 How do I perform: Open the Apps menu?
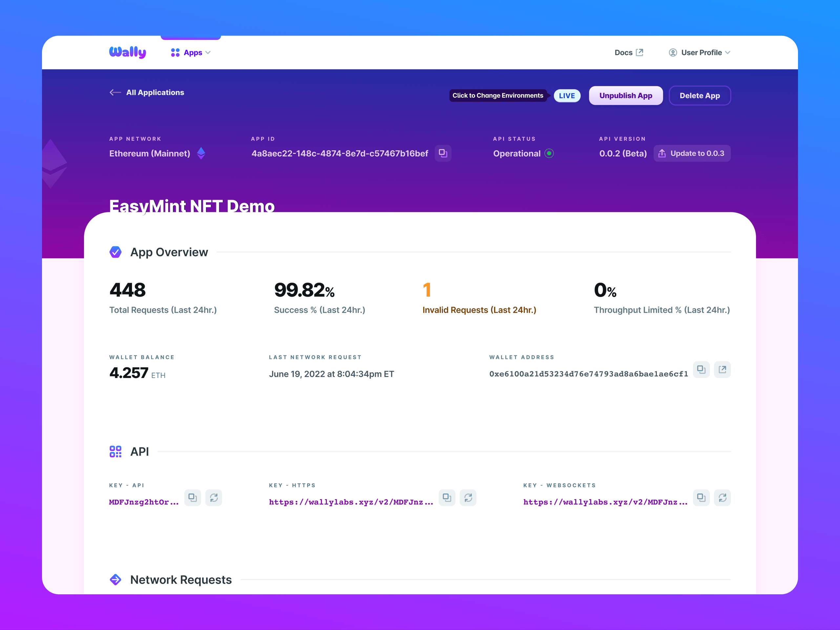point(191,53)
